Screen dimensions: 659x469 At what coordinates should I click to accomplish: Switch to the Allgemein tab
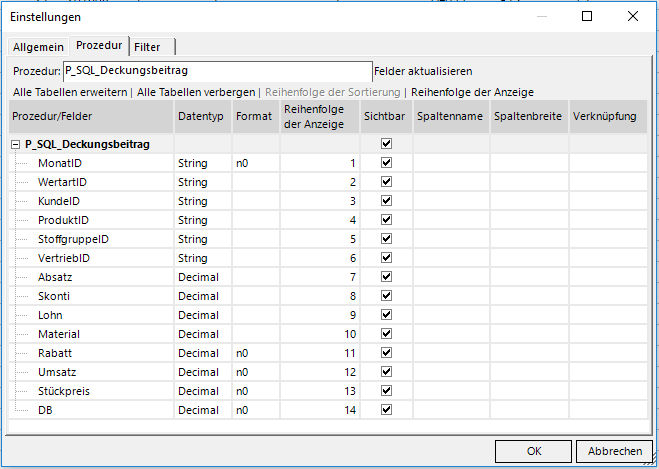(x=38, y=47)
